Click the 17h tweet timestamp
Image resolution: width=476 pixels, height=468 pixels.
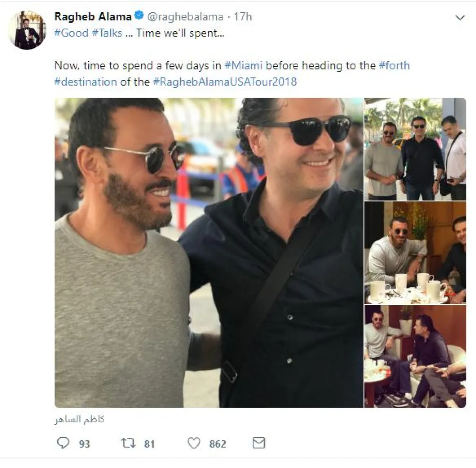(243, 17)
